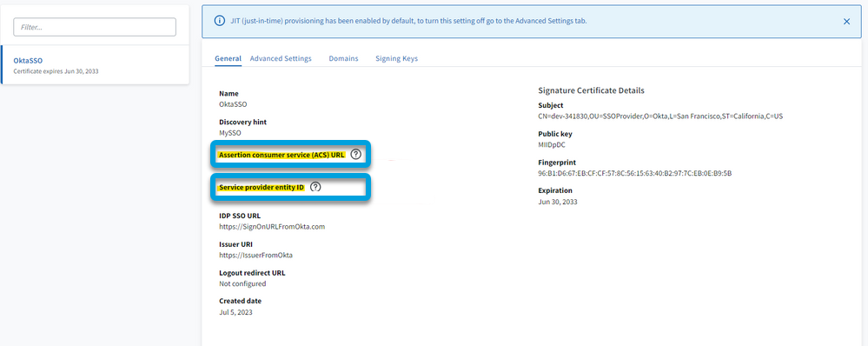Click the Fingerprint value 96:B1:D6:67
Screen dimensions: 868x346
pos(635,173)
